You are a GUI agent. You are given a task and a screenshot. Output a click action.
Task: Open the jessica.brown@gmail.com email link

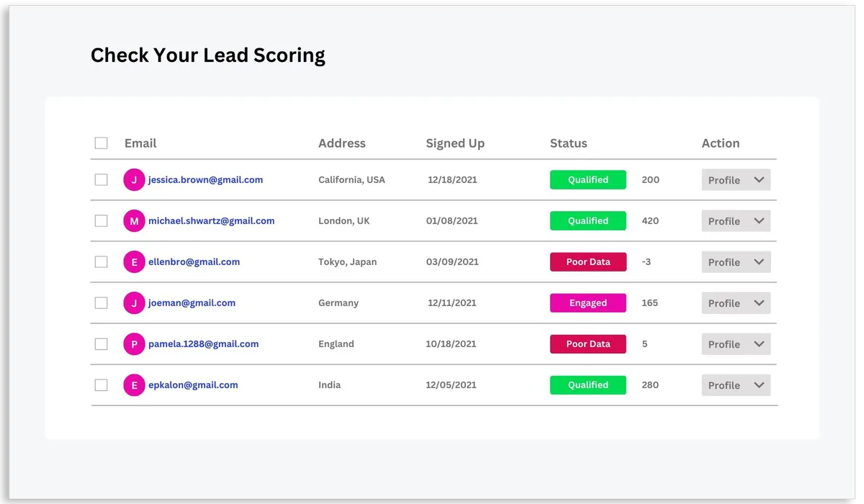[x=205, y=180]
